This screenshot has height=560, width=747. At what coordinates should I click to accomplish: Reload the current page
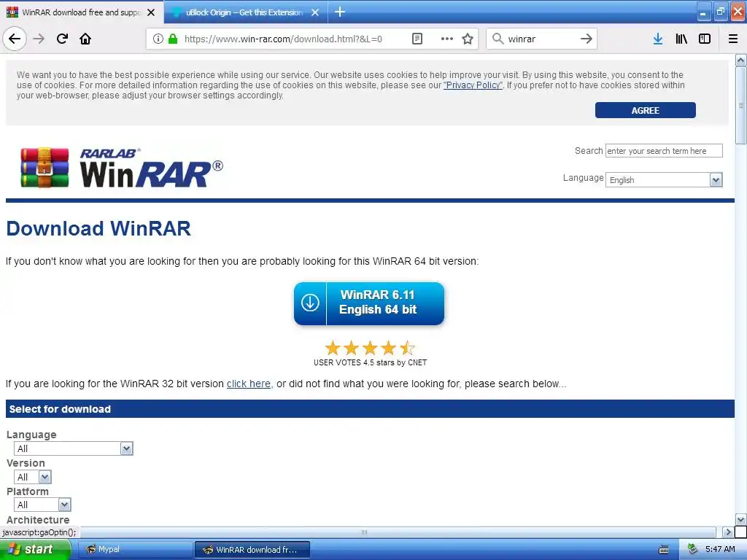62,39
